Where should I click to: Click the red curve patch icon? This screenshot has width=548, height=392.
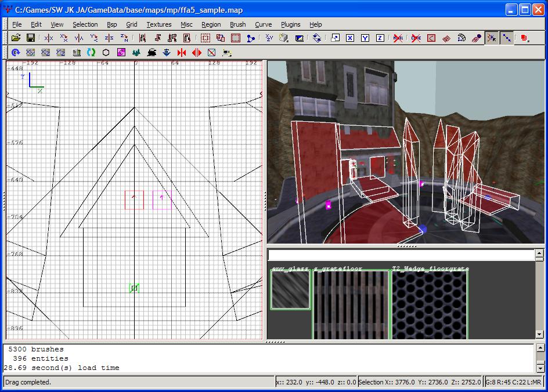[431, 38]
